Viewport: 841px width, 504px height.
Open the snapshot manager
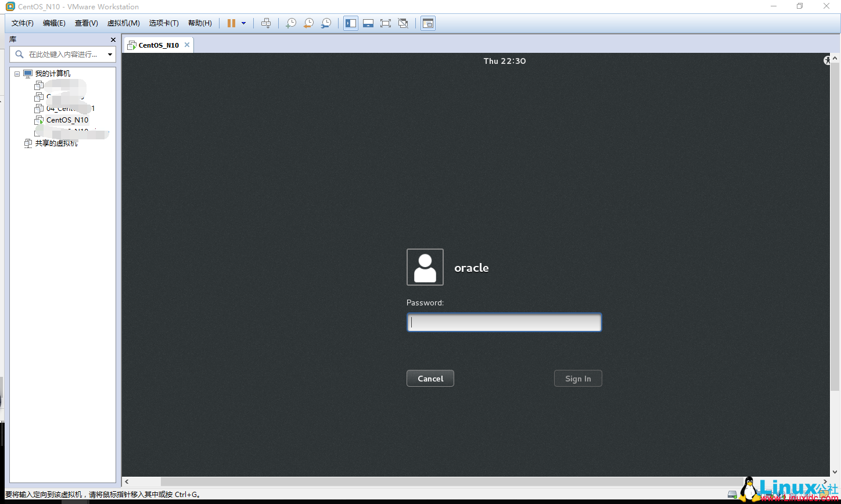click(x=326, y=23)
